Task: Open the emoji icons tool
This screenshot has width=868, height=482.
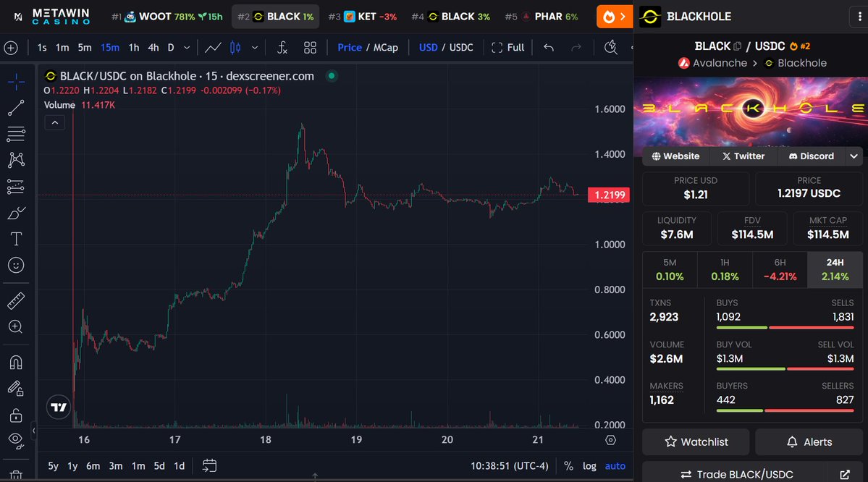Action: pyautogui.click(x=16, y=266)
